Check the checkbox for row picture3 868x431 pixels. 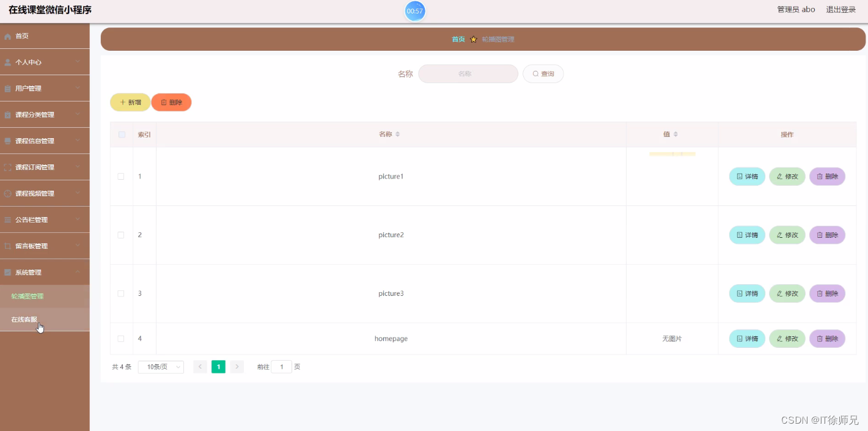point(121,294)
